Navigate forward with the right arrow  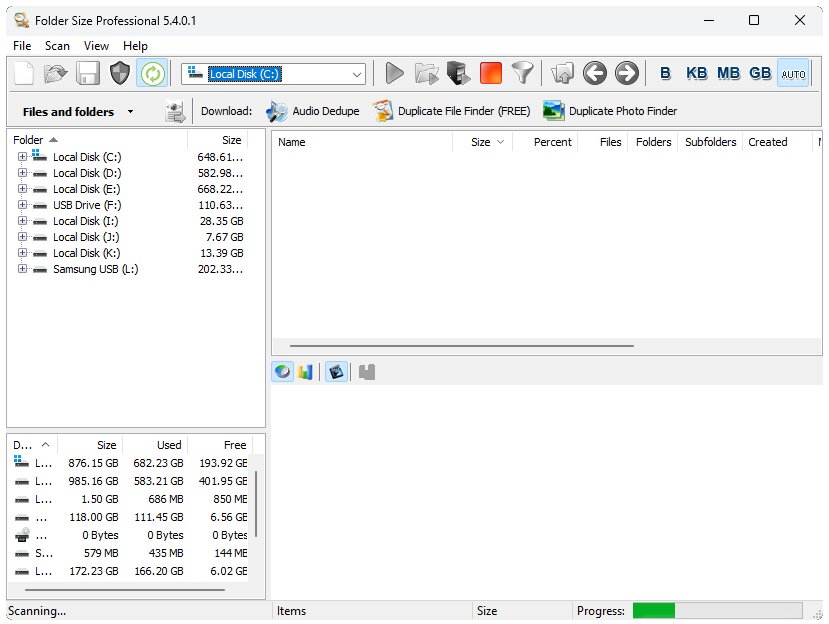coord(627,73)
